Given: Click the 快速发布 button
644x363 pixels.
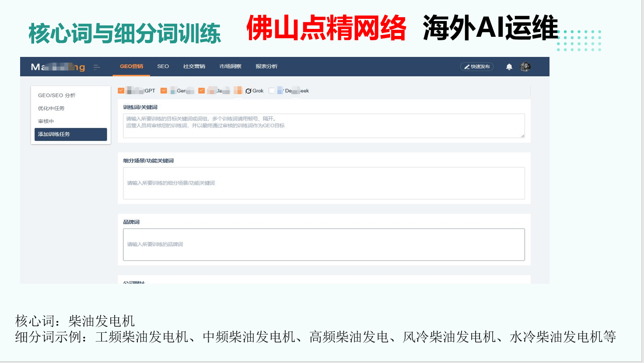Looking at the screenshot, I should 477,67.
